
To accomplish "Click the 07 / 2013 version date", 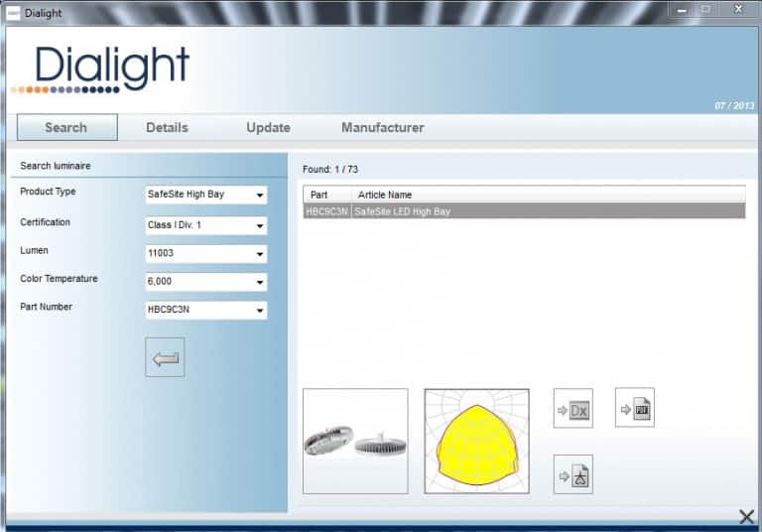I will point(734,105).
